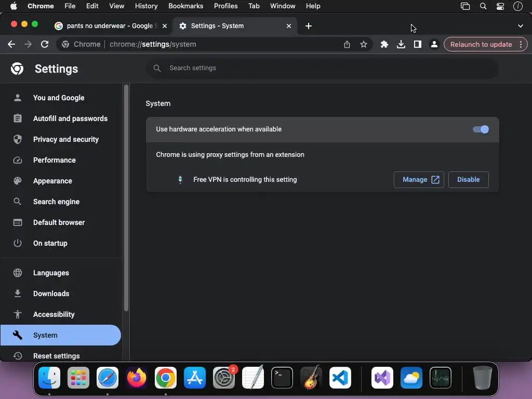This screenshot has width=532, height=399.
Task: Click the forward navigation arrow
Action: click(28, 45)
